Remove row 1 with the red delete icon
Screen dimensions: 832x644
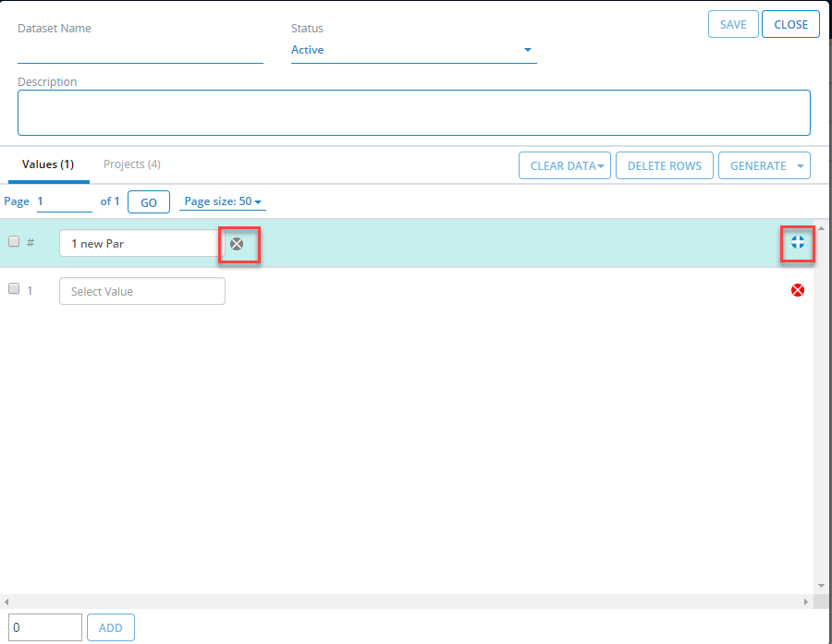pos(797,289)
